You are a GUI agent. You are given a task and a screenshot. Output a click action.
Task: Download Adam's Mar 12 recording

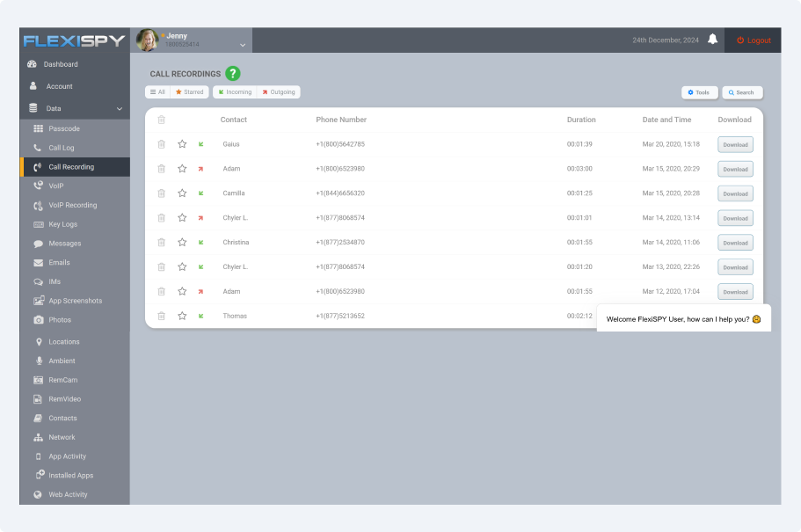pos(735,291)
